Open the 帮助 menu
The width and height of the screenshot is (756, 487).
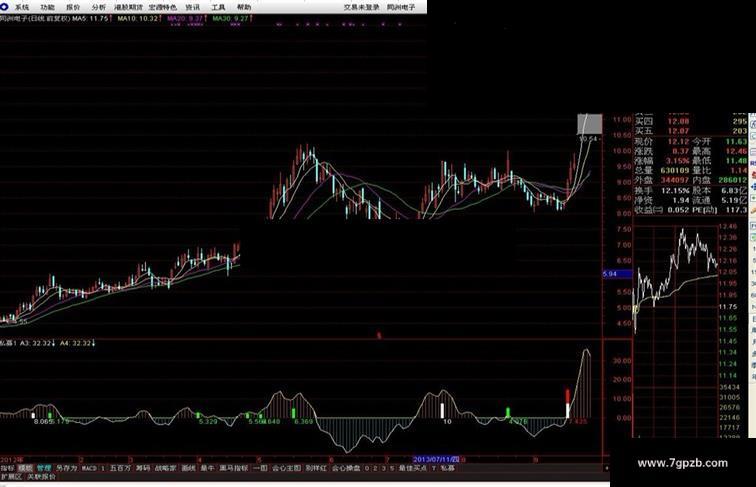(x=244, y=7)
